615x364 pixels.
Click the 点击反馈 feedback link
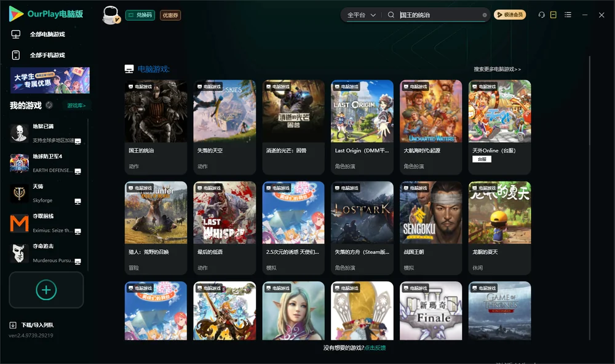[x=375, y=347]
